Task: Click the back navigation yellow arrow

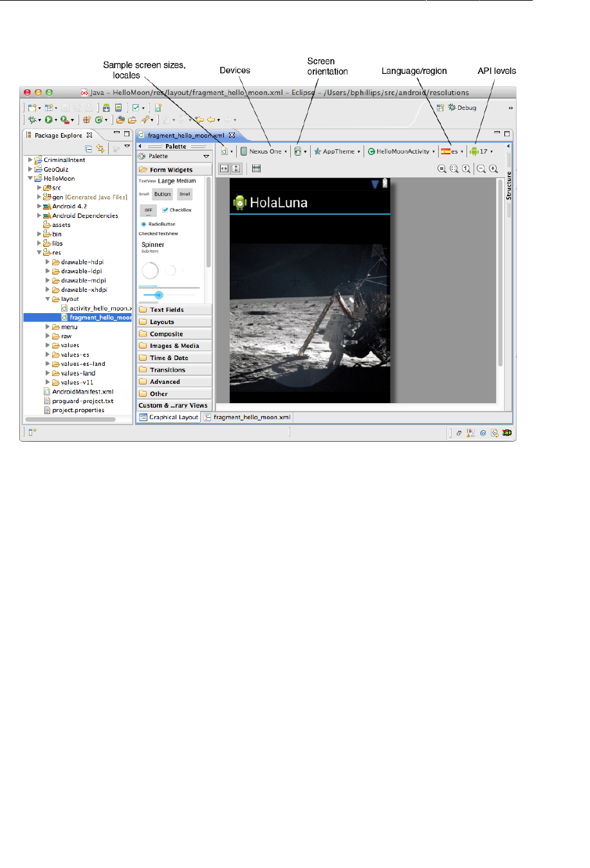Action: point(211,120)
